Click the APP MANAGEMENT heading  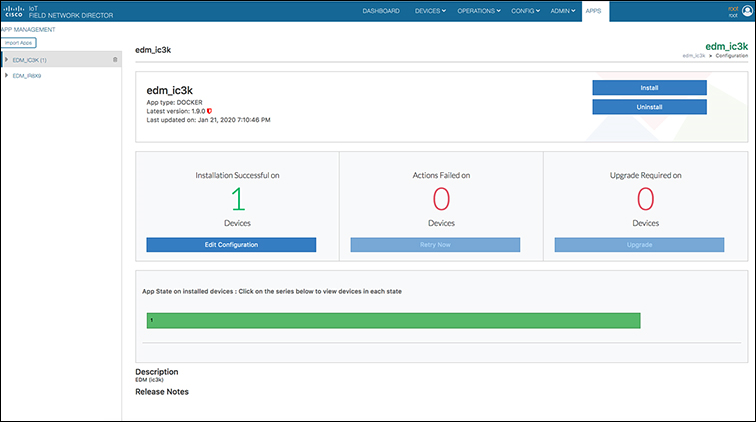click(x=28, y=29)
